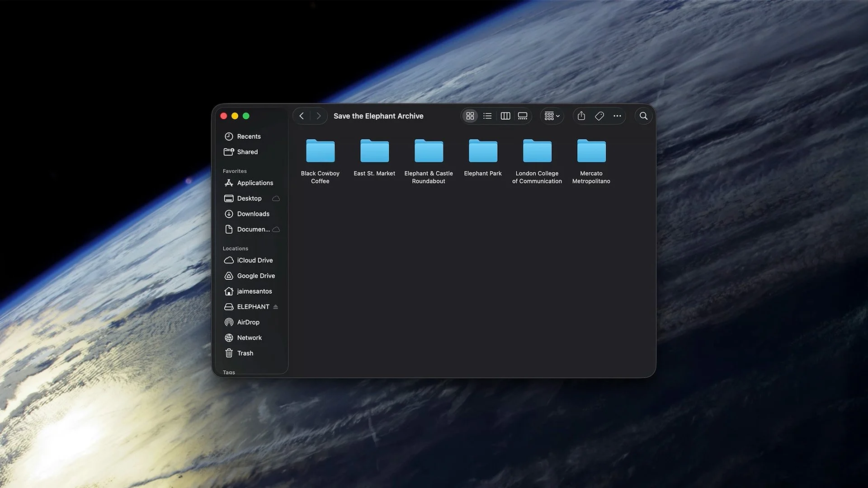
Task: Switch to list view
Action: [487, 116]
